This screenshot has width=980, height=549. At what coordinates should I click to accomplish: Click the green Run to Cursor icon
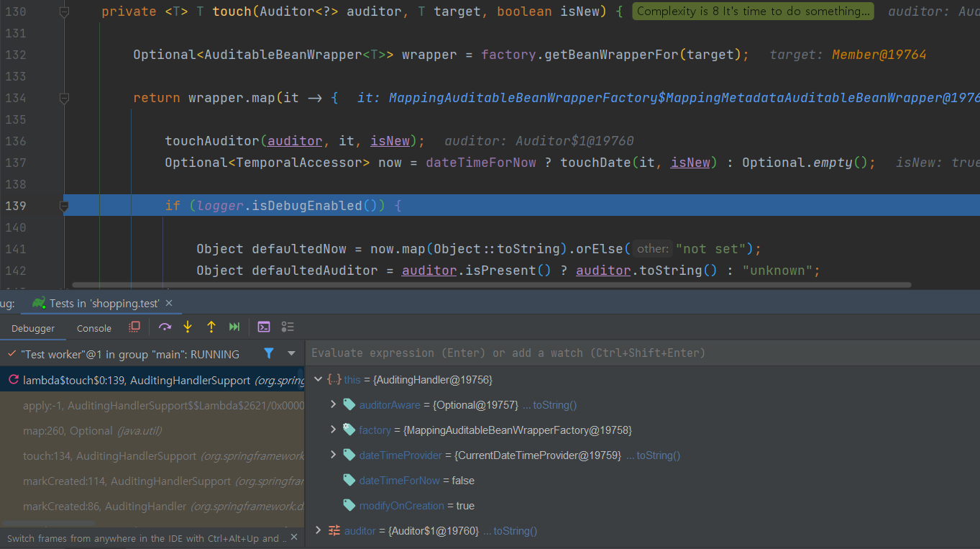click(234, 327)
